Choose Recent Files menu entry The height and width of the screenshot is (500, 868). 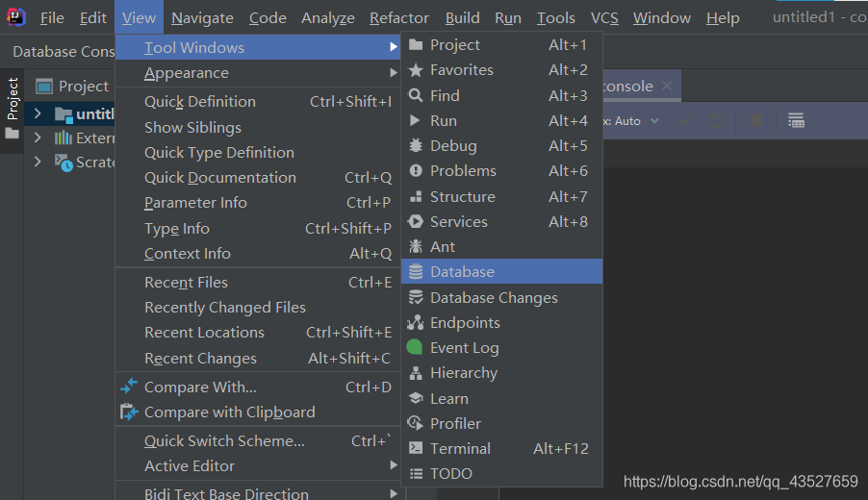pos(186,283)
